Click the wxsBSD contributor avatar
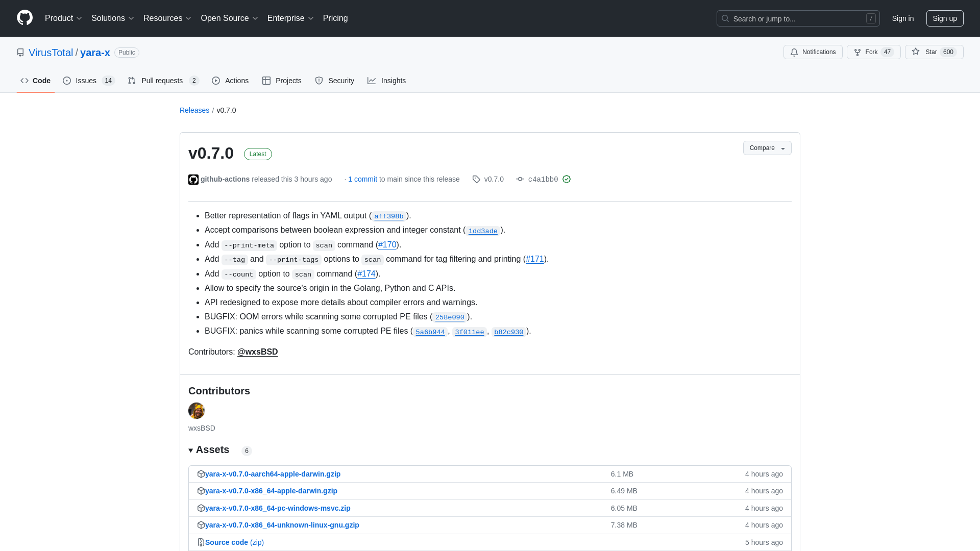The width and height of the screenshot is (980, 551). tap(197, 411)
